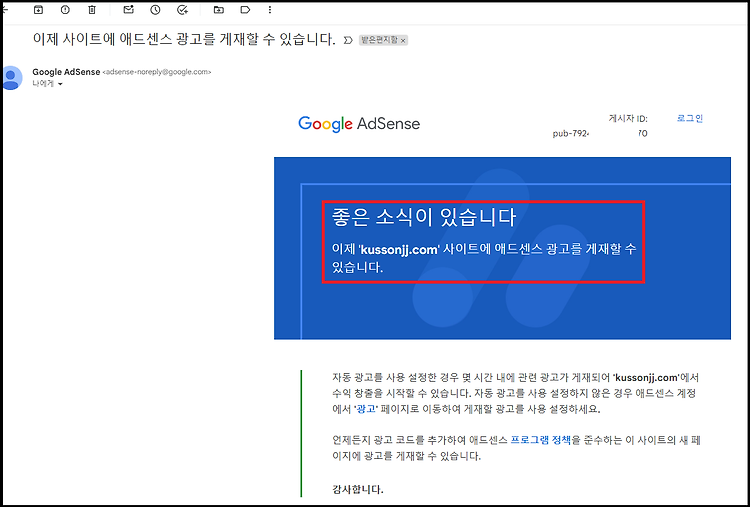Click the adsense-noreply@google.com address
Screen dimensions: 750x507
click(x=157, y=72)
